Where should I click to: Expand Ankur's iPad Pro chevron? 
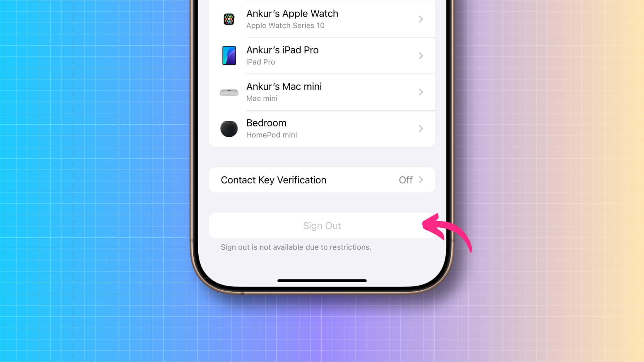point(421,55)
